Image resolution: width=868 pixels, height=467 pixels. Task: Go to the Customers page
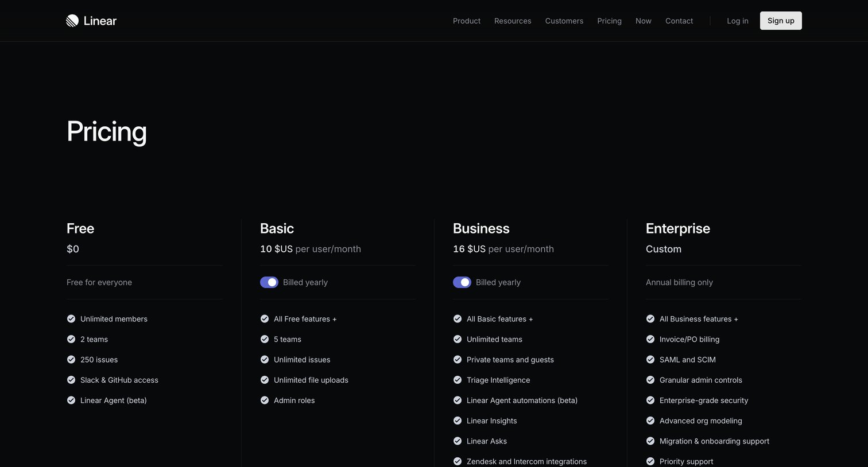point(564,21)
